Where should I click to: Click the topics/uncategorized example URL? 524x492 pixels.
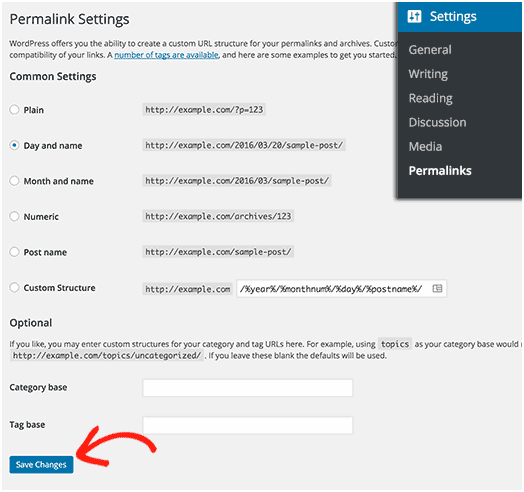point(107,355)
